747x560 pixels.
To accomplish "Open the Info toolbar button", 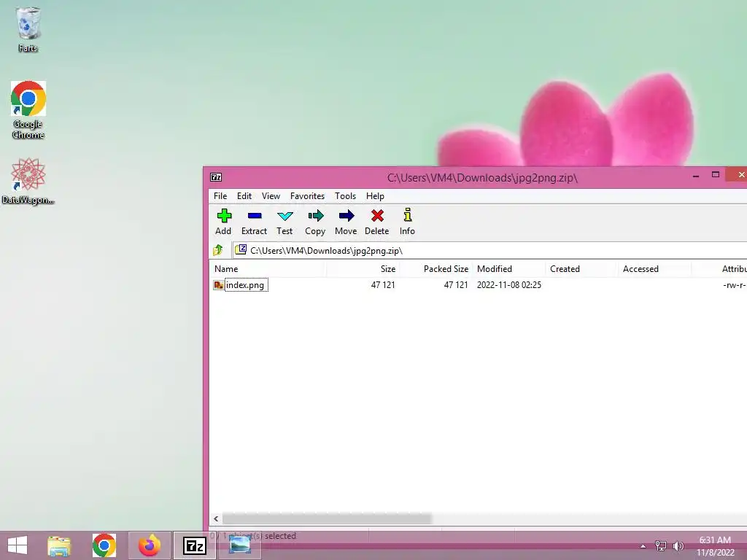I will 407,222.
